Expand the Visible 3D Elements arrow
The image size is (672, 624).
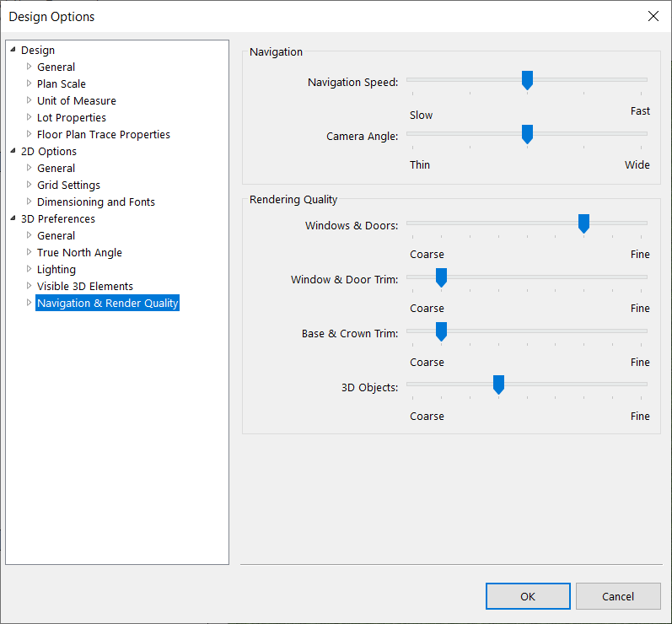(x=30, y=285)
